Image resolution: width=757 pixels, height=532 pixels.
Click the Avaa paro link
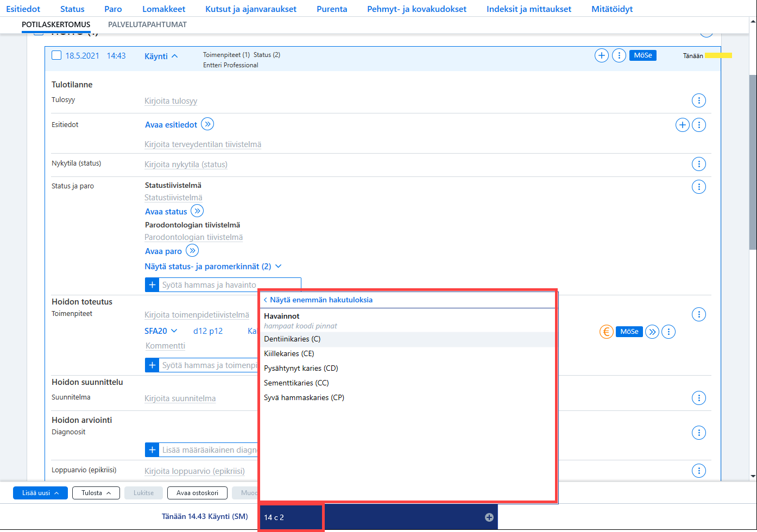coord(163,251)
